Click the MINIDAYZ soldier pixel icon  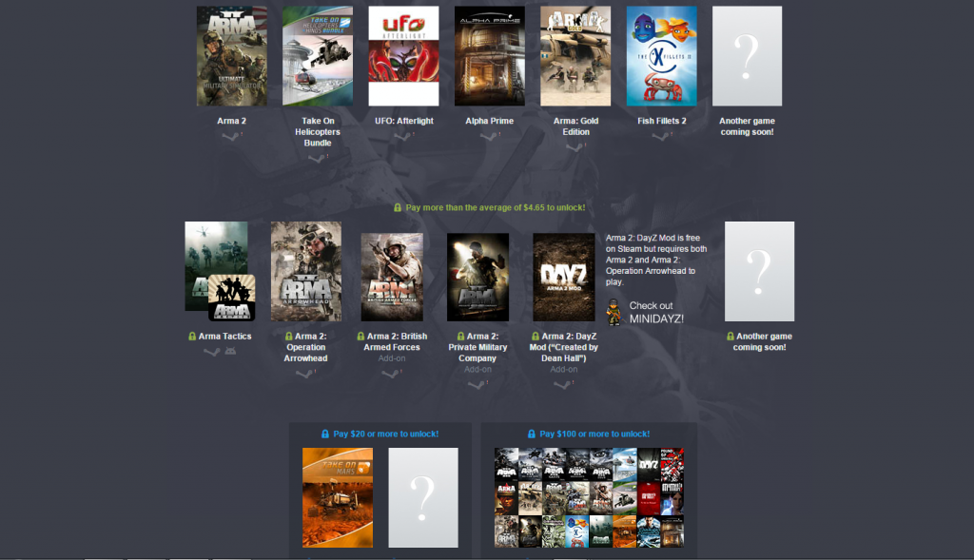click(615, 312)
